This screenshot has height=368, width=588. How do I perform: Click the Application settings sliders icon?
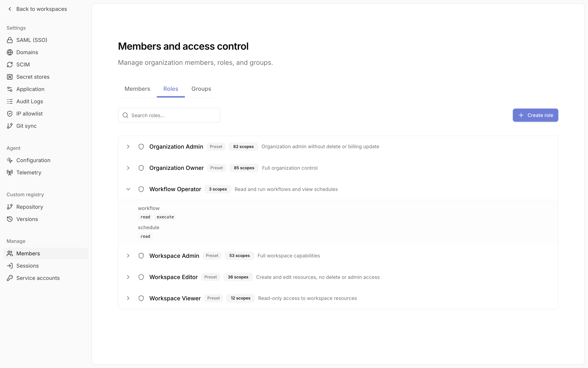click(x=10, y=89)
